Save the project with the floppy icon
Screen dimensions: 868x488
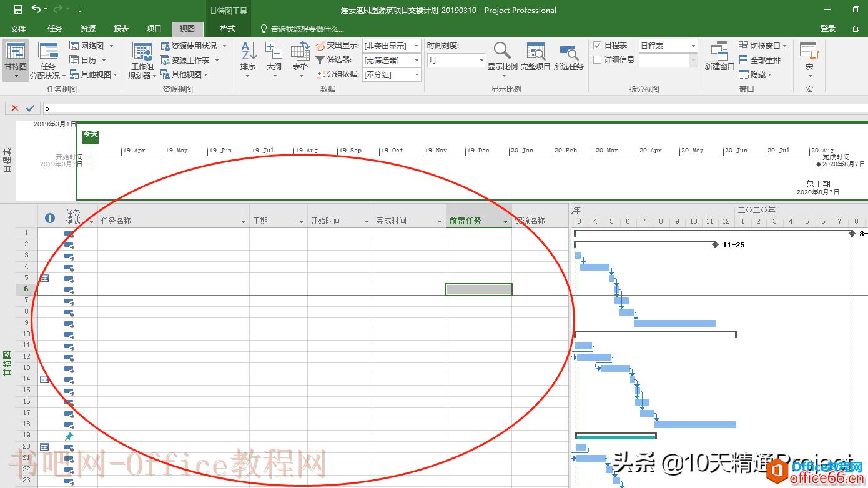tap(17, 9)
